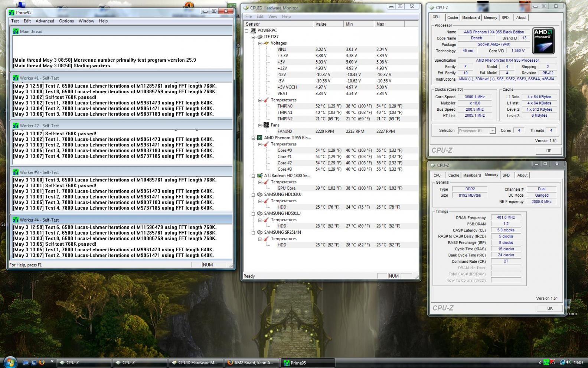
Task: Click thermometer icon beside GPU Temperatures
Action: point(267,182)
